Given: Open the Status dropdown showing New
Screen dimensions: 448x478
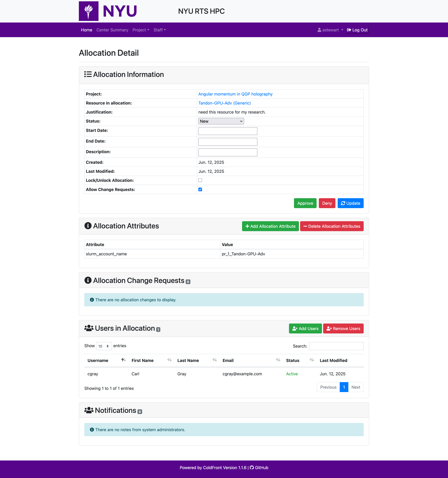Looking at the screenshot, I should (x=221, y=121).
